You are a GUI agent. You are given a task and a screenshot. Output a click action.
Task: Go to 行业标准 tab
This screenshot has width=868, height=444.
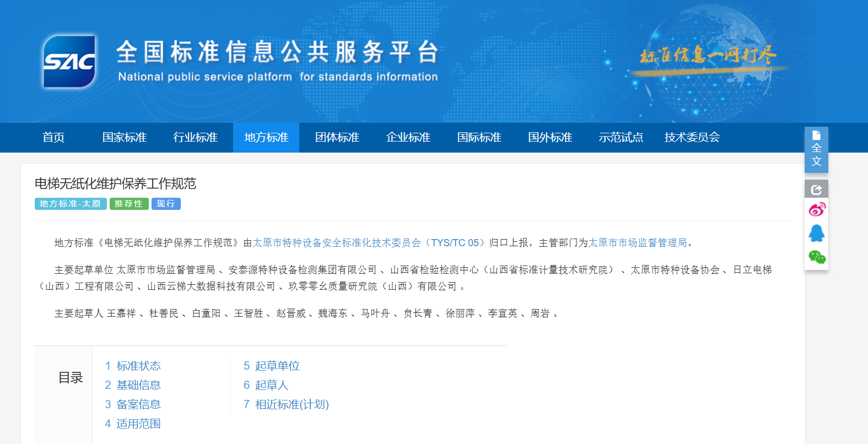tap(196, 137)
